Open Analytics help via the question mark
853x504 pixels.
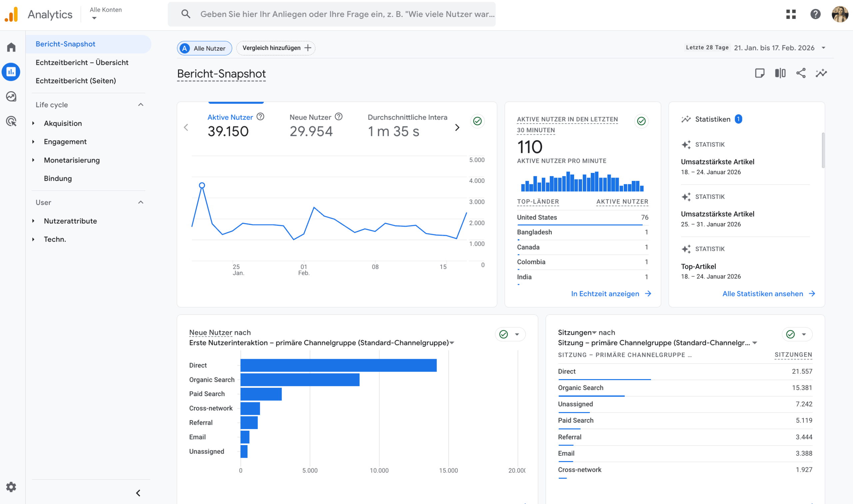pos(815,14)
